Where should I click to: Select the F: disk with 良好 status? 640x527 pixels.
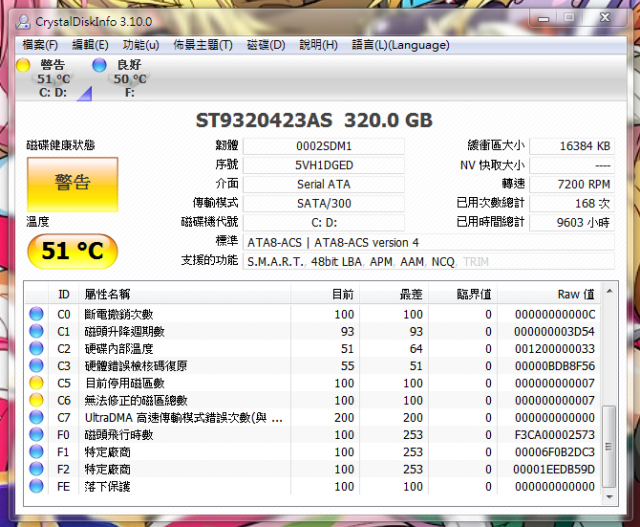[x=129, y=78]
